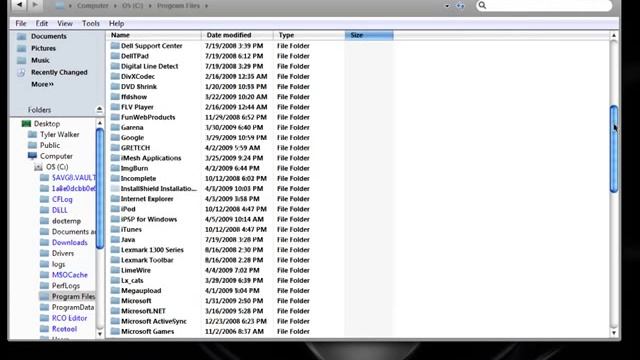640x360 pixels.
Task: Click GRETECH folder icon
Action: pyautogui.click(x=115, y=148)
